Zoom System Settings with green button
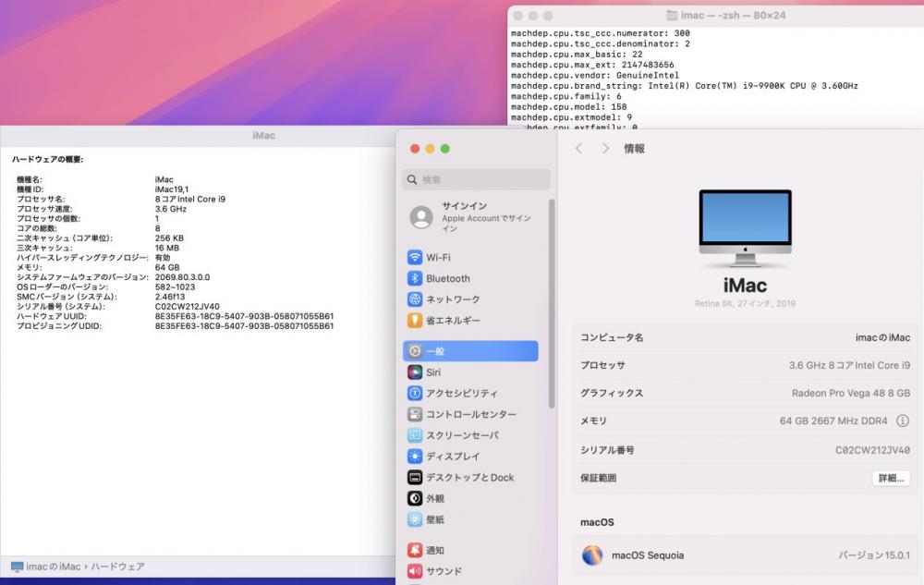This screenshot has width=924, height=585. [445, 149]
